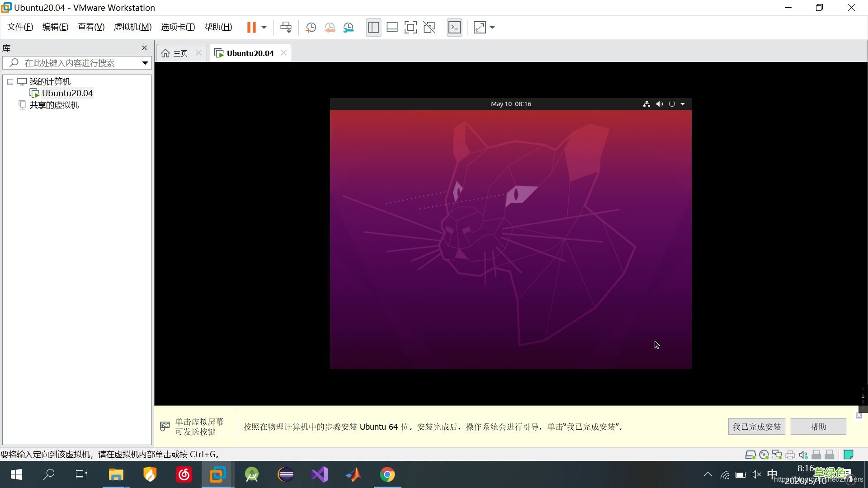Open the power options dropdown next to pause
Viewport: 868px width, 488px height.
point(264,28)
